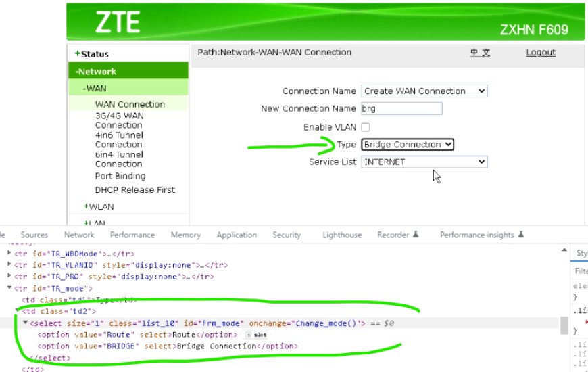Switch to DevTools Lighthouse tab

342,235
